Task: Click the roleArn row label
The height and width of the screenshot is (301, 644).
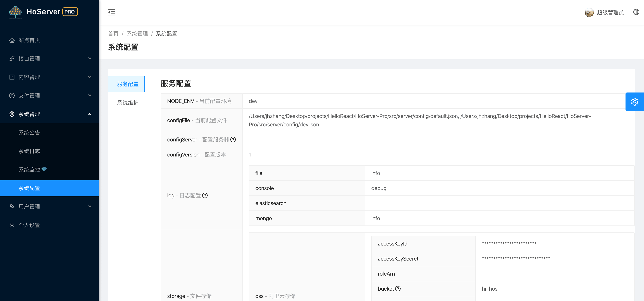Action: (386, 274)
